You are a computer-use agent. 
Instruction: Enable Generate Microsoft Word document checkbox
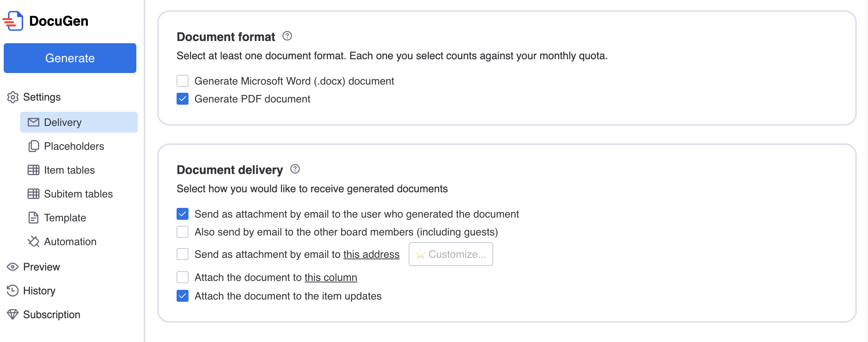click(183, 81)
